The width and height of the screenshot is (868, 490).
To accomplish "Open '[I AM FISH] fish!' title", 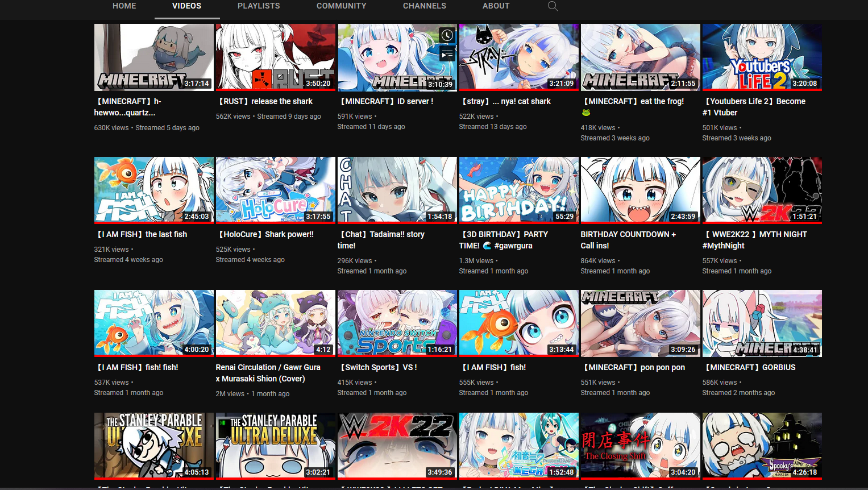I will (x=493, y=367).
